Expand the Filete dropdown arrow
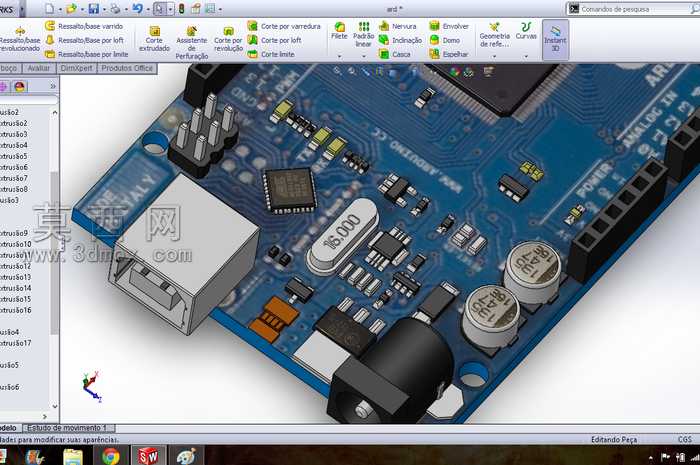 (x=339, y=56)
